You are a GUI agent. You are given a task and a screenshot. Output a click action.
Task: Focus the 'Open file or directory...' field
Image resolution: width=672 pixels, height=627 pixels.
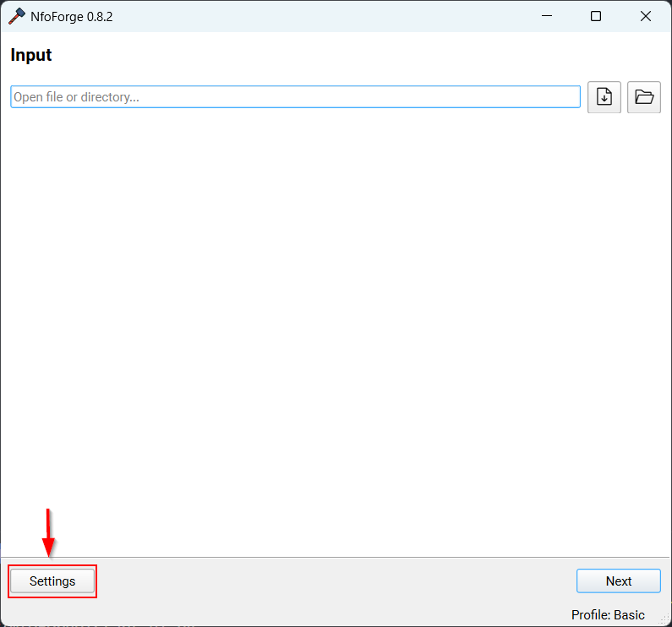tap(295, 97)
